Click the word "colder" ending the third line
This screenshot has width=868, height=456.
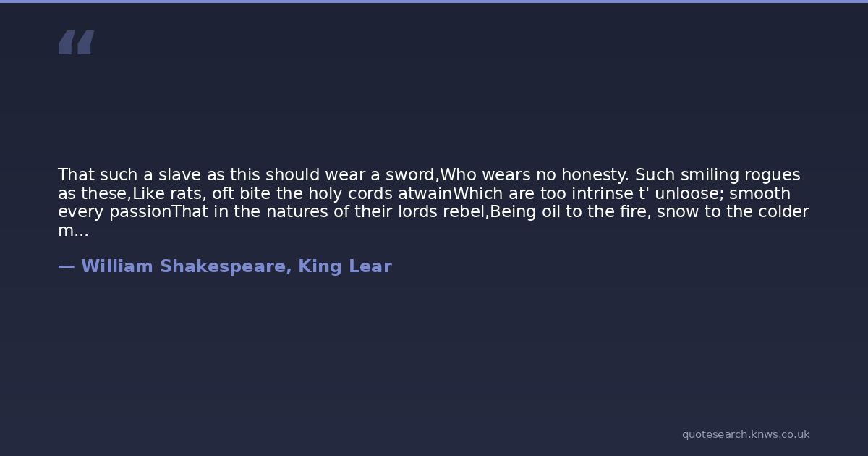pyautogui.click(x=781, y=212)
